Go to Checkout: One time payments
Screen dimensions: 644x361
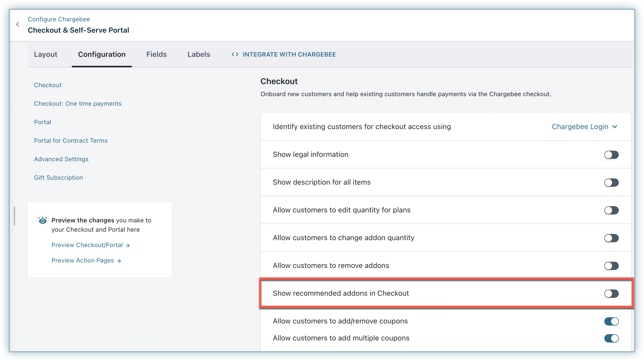(78, 104)
